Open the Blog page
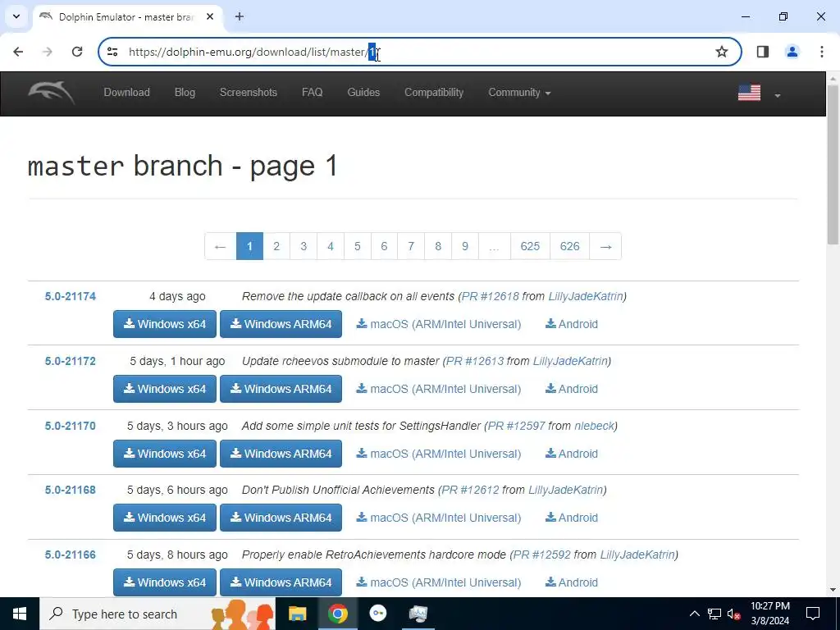The image size is (840, 630). click(185, 92)
